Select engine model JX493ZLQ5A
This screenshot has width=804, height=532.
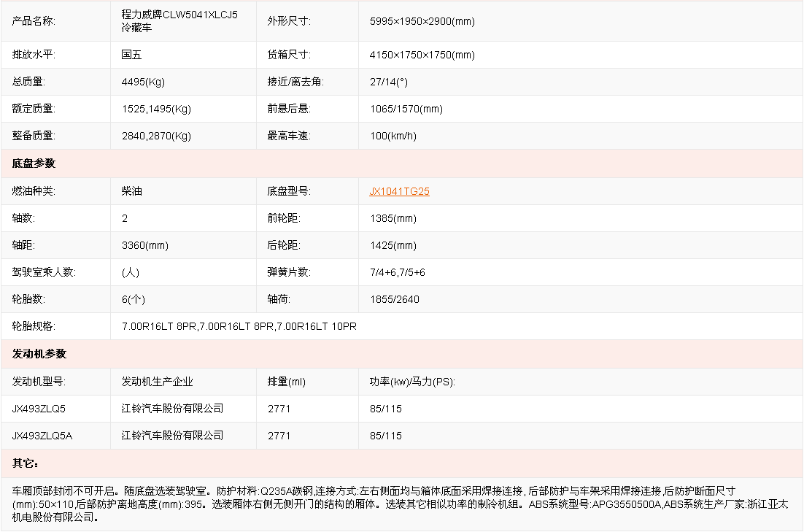pyautogui.click(x=42, y=436)
